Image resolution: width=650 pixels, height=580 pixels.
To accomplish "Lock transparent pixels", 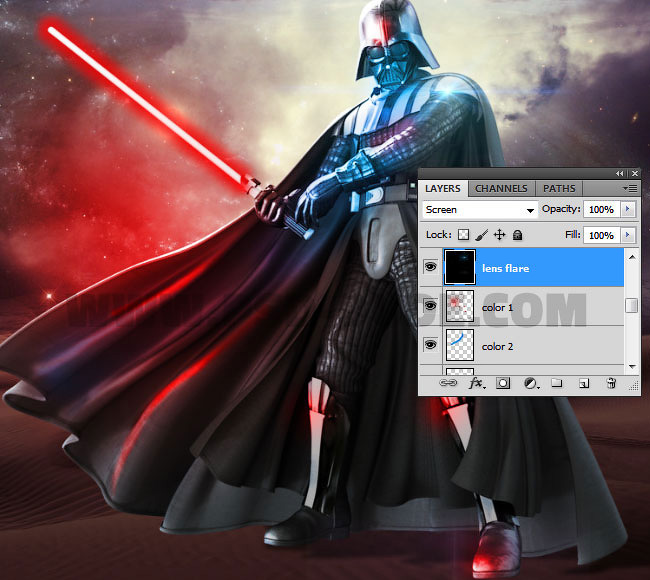I will point(463,235).
